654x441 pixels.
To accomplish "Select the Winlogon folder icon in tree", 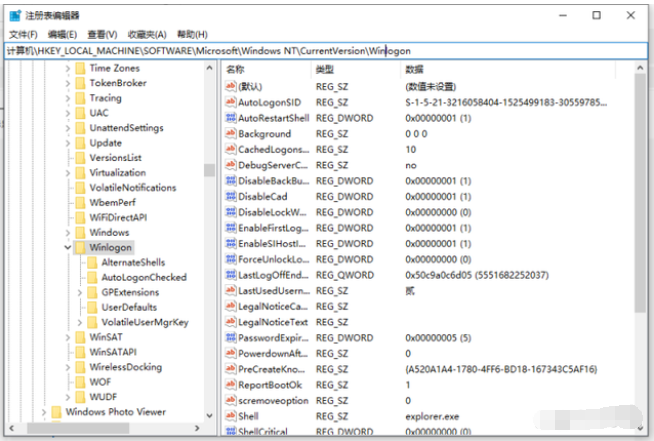I will 81,247.
